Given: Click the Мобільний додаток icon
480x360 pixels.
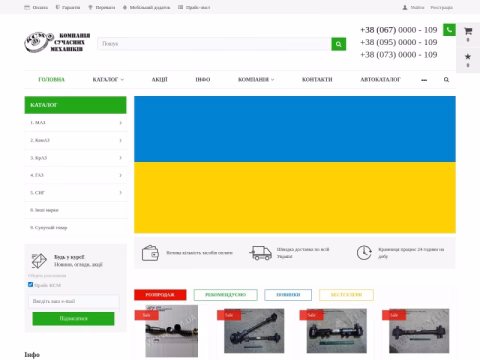Looking at the screenshot, I should (x=125, y=7).
